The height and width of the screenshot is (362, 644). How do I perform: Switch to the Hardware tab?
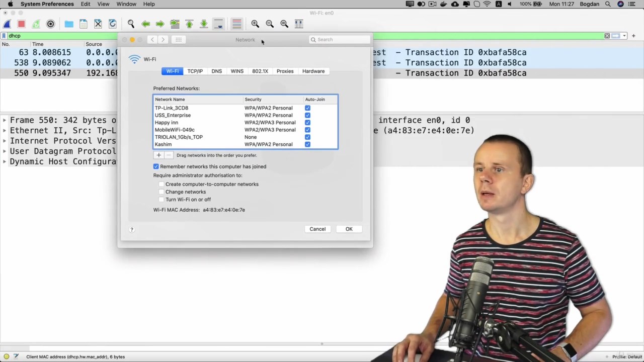[313, 71]
